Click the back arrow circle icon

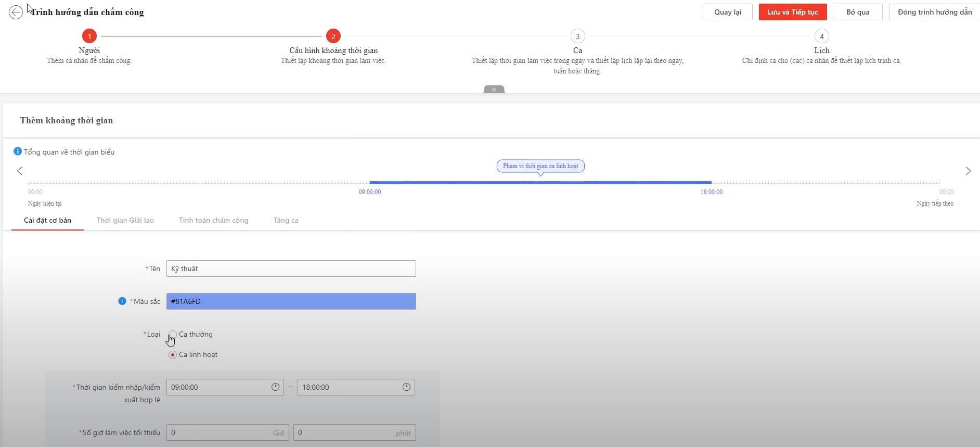16,12
